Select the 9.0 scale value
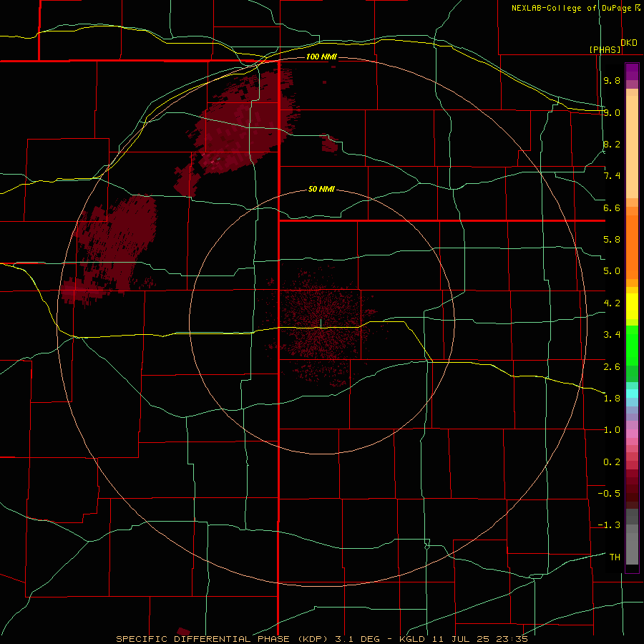The height and width of the screenshot is (644, 644). pos(612,112)
